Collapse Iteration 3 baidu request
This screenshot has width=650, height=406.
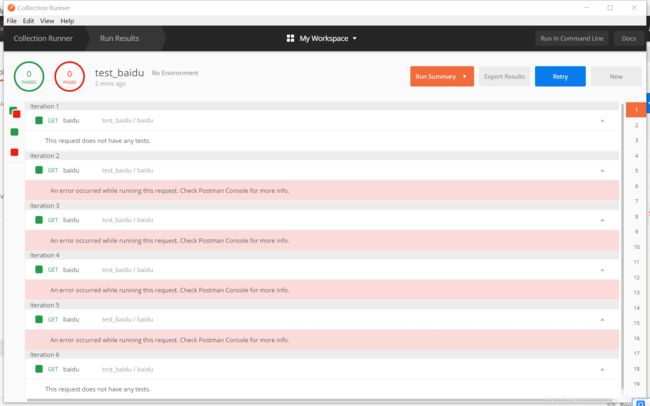(602, 220)
